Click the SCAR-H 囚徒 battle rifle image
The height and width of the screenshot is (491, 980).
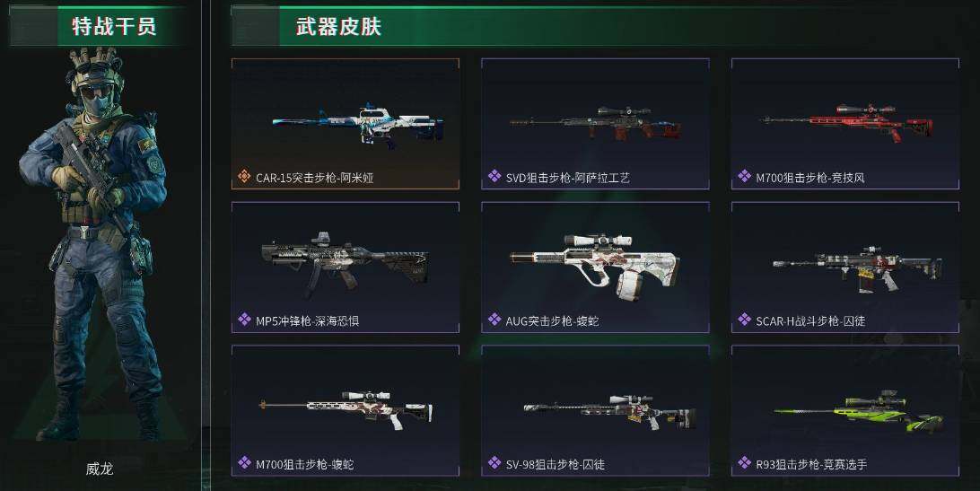858,269
